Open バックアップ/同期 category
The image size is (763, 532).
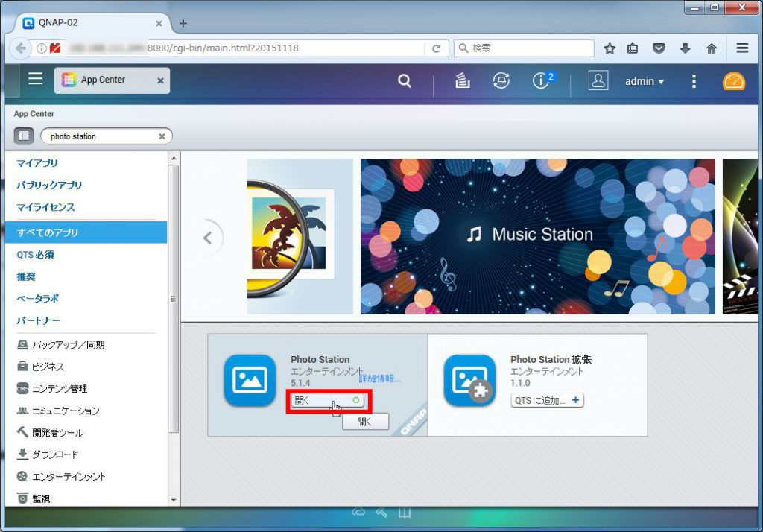tap(61, 344)
